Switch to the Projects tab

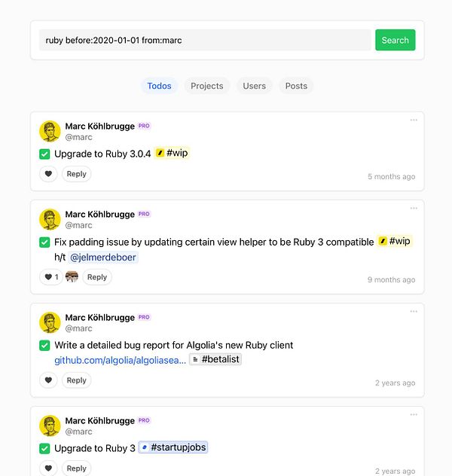[x=206, y=86]
